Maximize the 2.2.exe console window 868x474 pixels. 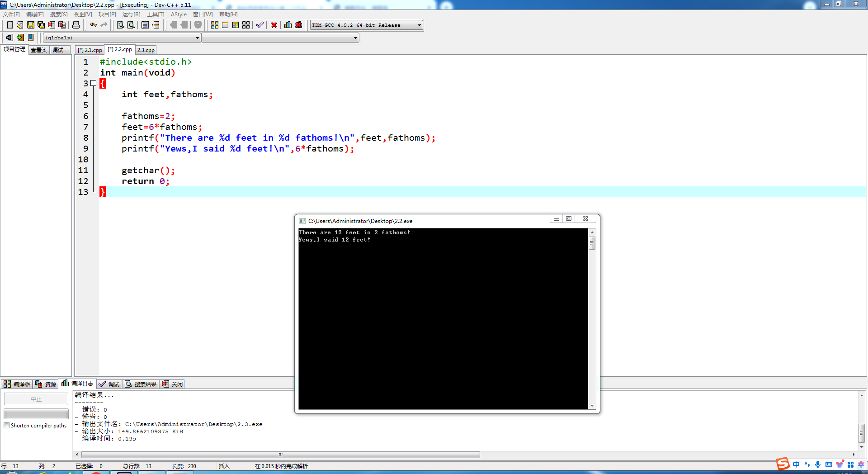tap(569, 219)
